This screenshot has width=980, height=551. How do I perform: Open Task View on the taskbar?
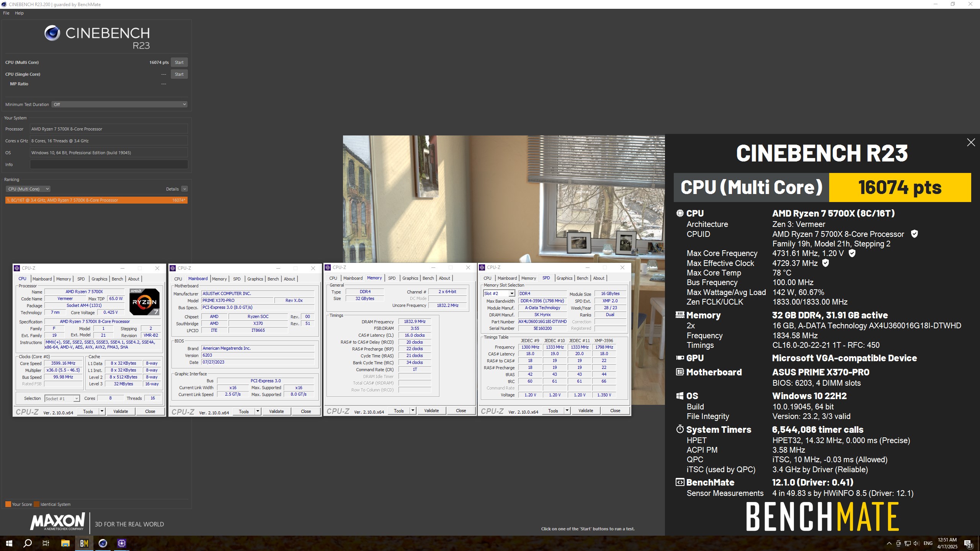pos(46,543)
